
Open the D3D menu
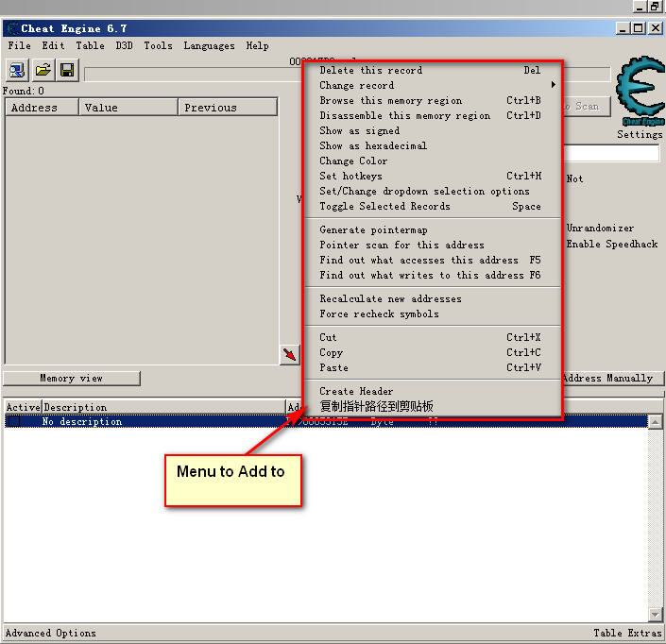point(124,45)
